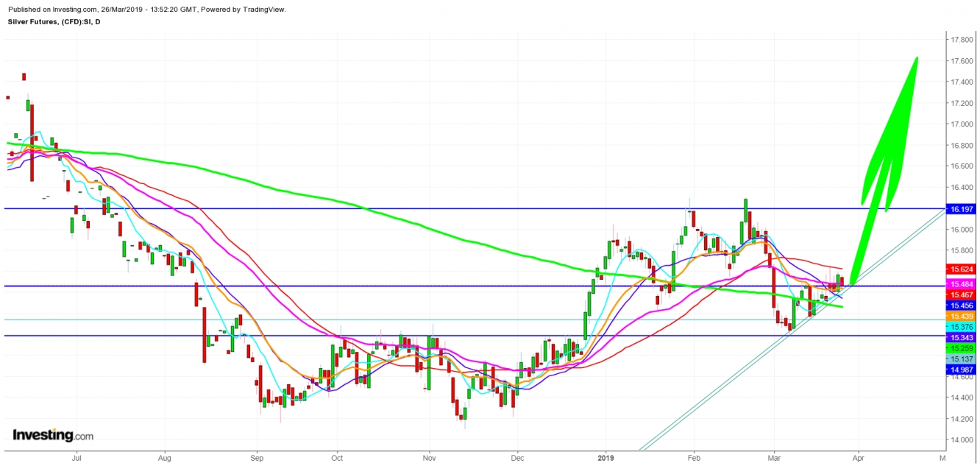980x466 pixels.
Task: Click the Apr label on the time axis
Action: pos(858,457)
